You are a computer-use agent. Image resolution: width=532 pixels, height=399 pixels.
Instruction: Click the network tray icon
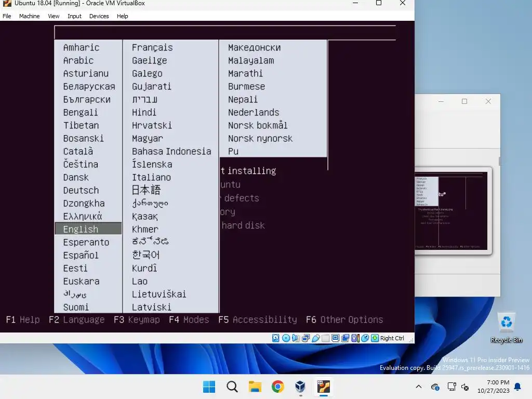[x=451, y=387]
